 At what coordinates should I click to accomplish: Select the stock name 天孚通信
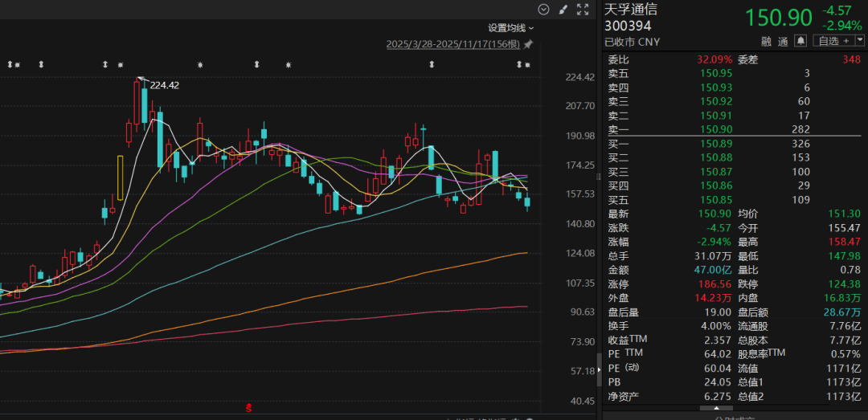click(x=631, y=10)
